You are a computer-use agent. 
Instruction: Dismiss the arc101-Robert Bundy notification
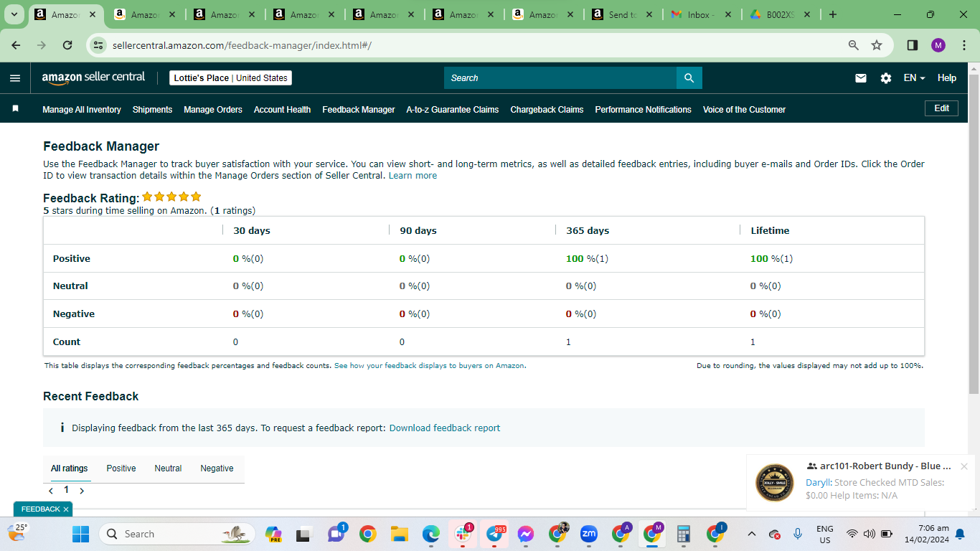tap(964, 466)
